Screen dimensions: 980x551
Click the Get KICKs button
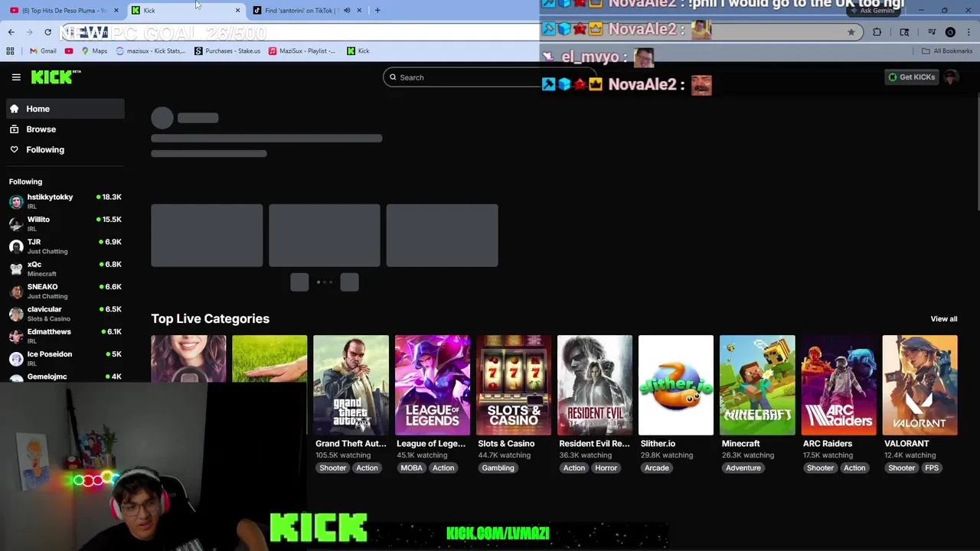point(911,77)
